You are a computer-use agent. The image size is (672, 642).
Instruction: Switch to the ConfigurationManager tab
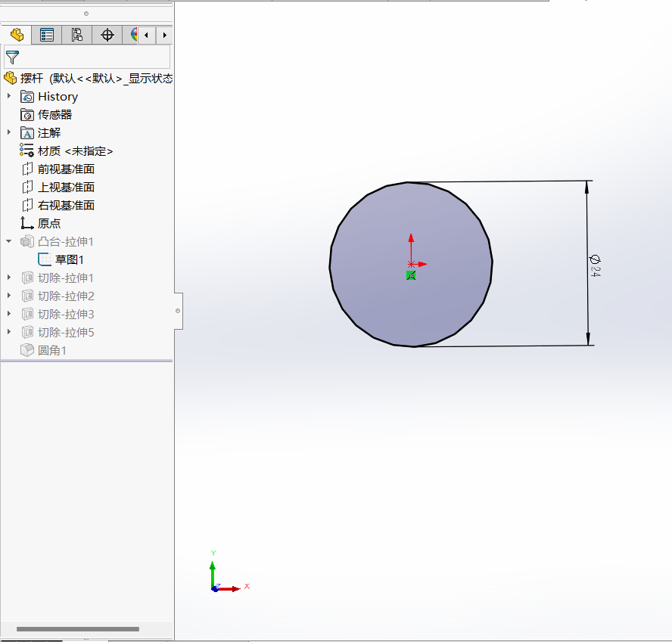76,35
